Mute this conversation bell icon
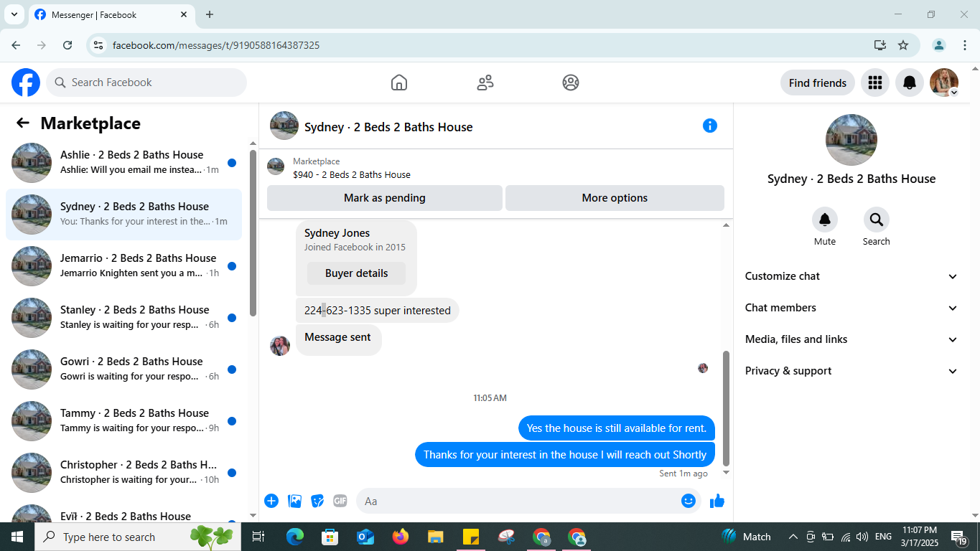This screenshot has height=551, width=980. [x=825, y=220]
